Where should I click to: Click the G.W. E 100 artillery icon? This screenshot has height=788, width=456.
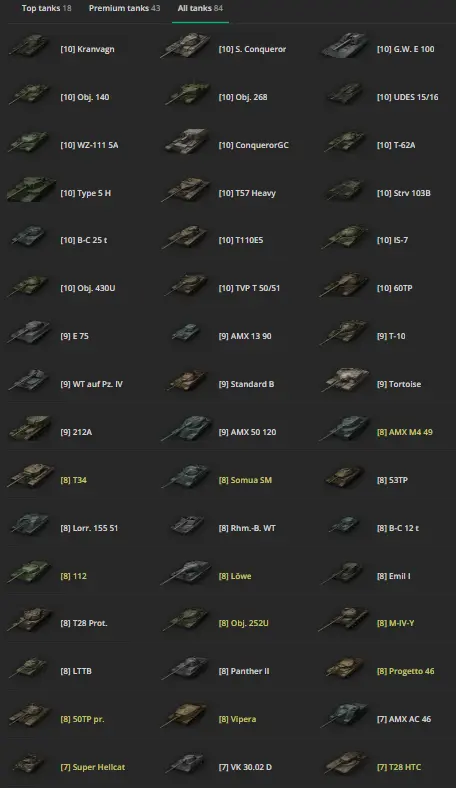(346, 46)
